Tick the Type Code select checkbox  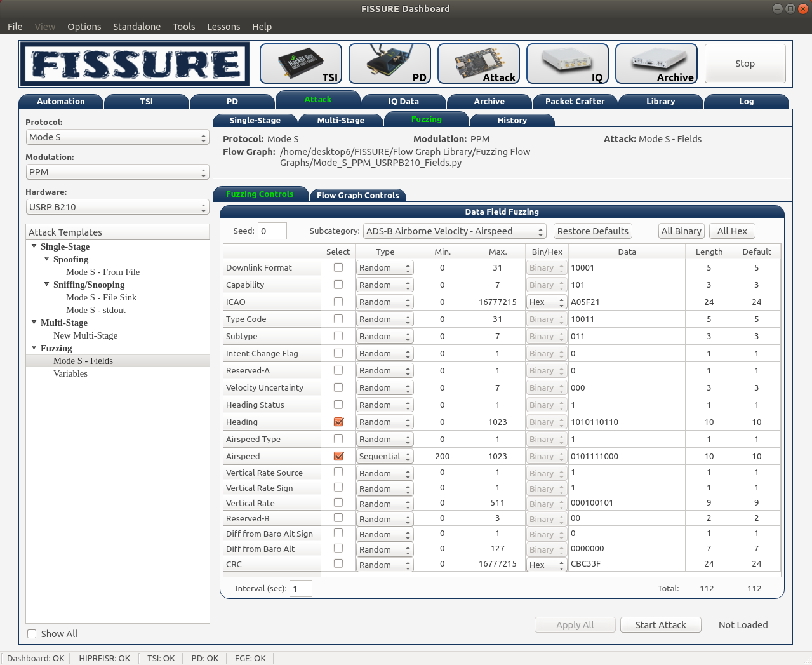[338, 319]
